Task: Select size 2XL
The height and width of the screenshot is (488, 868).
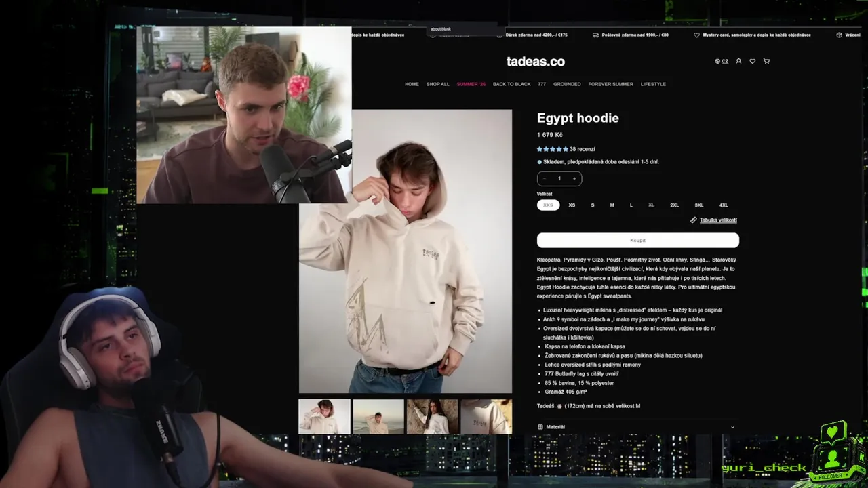Action: pos(675,205)
